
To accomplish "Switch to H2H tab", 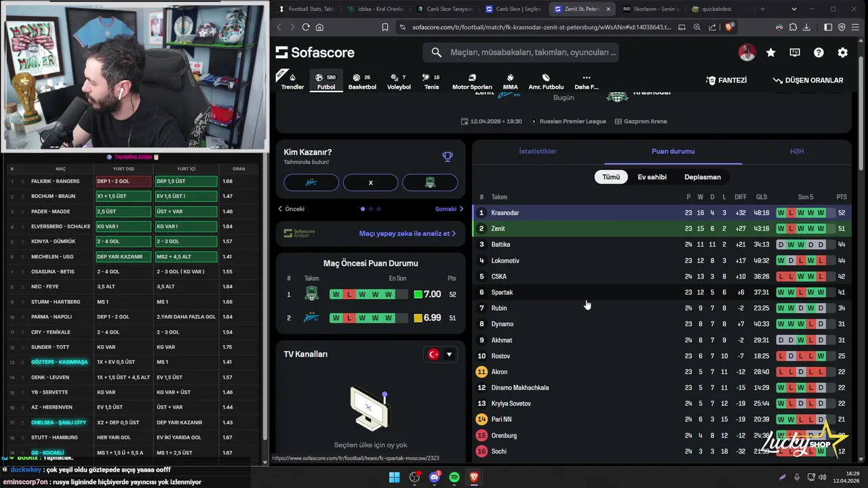I will (797, 151).
